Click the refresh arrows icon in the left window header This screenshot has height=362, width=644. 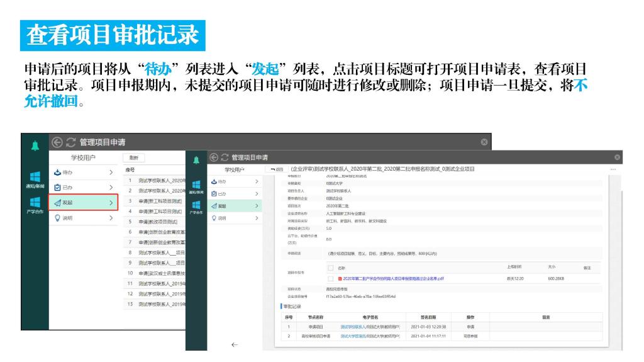pos(70,143)
